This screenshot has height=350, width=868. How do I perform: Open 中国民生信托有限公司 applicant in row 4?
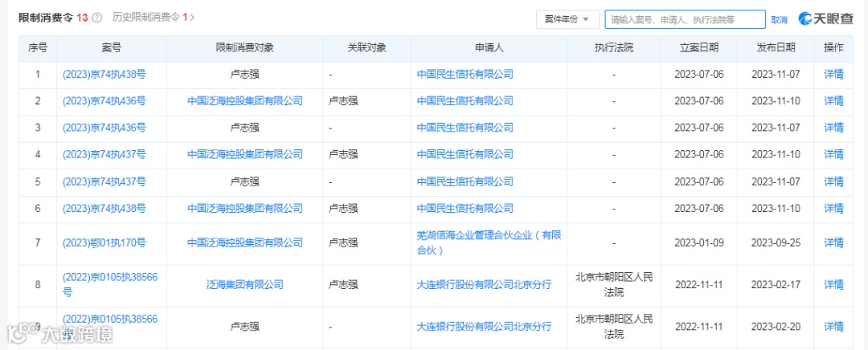click(465, 154)
